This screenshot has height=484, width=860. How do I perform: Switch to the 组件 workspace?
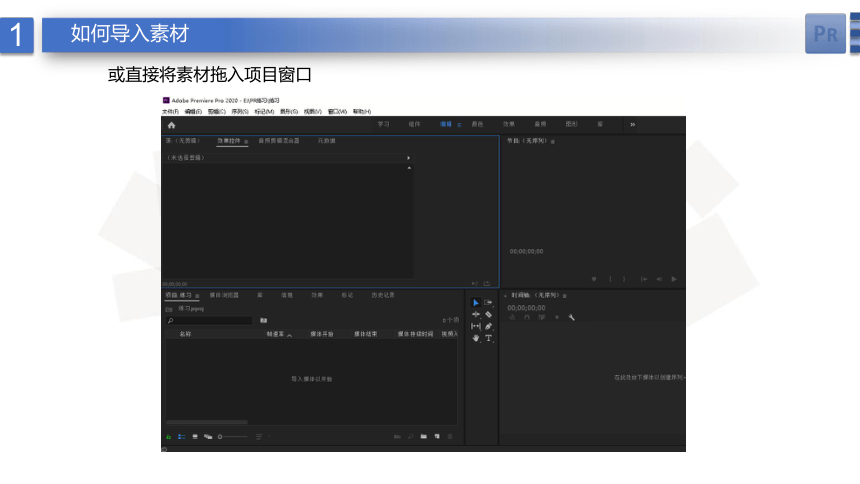(415, 125)
